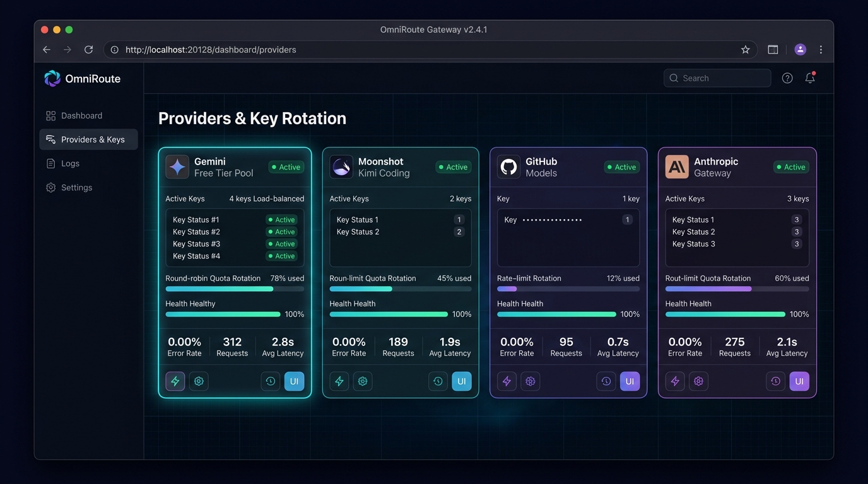Bookmark the page with the star icon
This screenshot has width=868, height=484.
click(x=745, y=50)
